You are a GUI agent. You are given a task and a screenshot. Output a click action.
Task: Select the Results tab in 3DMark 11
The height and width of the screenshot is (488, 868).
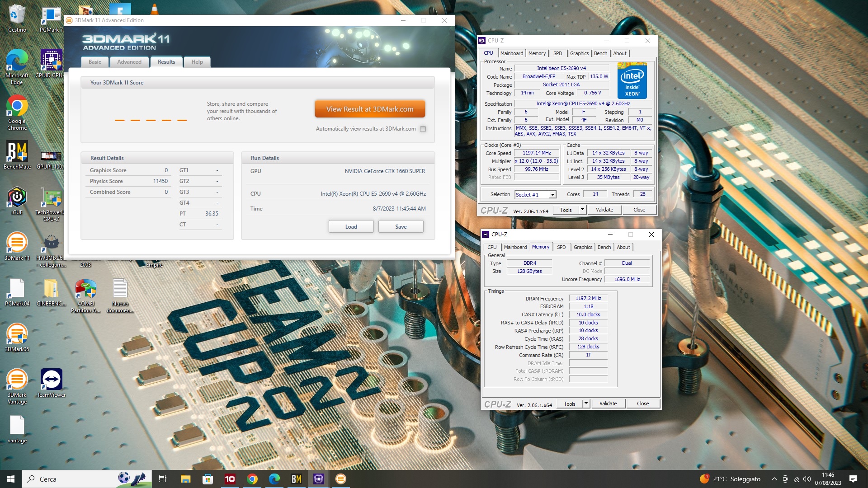pos(166,62)
